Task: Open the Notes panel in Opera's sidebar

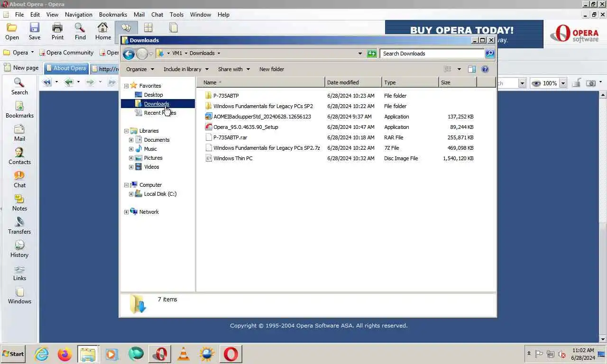Action: (19, 202)
